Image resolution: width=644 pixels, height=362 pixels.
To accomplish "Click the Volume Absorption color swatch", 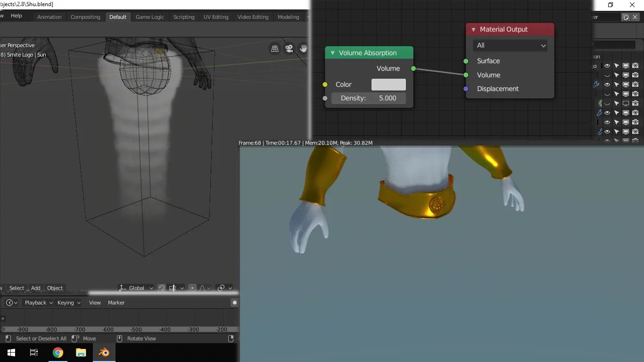I will click(x=388, y=84).
